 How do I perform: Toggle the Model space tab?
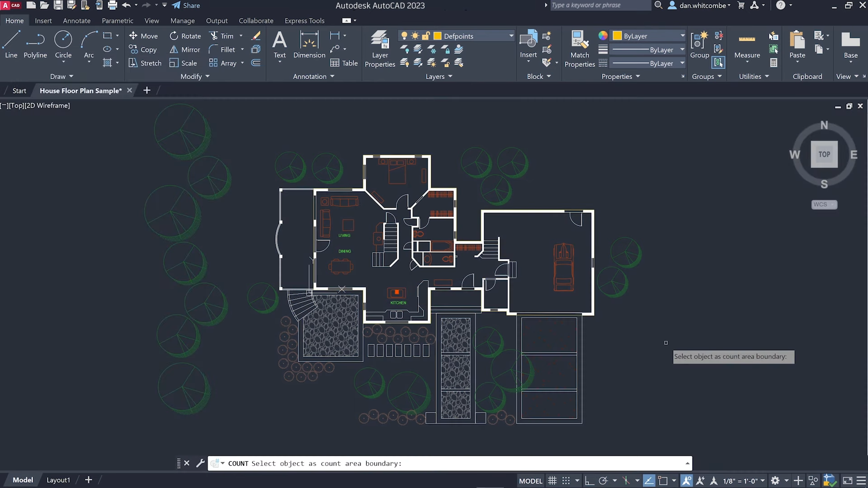(21, 479)
